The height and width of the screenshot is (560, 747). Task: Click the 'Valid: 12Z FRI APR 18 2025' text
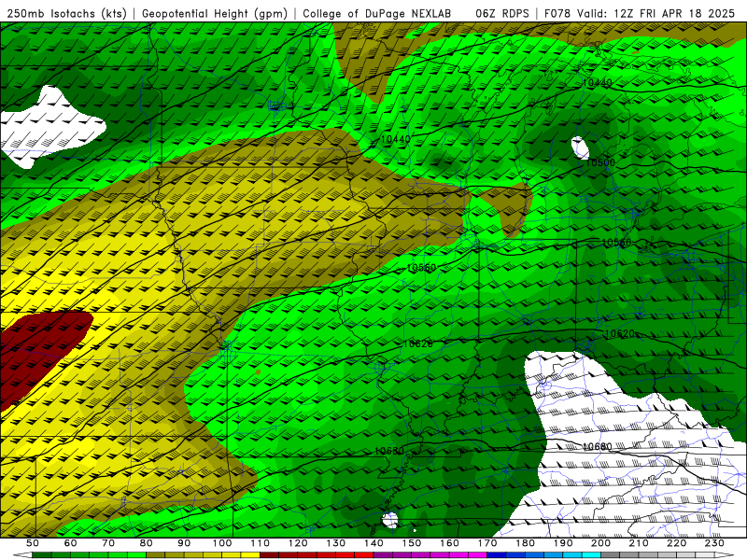tap(656, 14)
